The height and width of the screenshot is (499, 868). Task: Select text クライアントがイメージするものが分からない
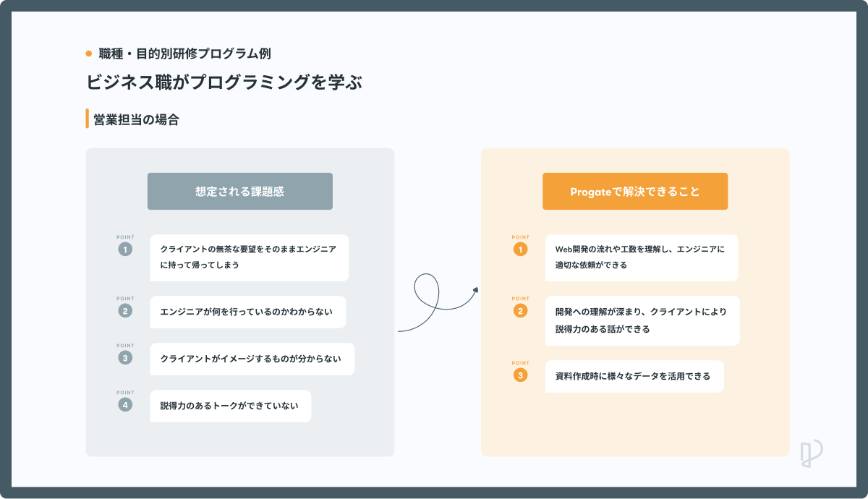[250, 359]
